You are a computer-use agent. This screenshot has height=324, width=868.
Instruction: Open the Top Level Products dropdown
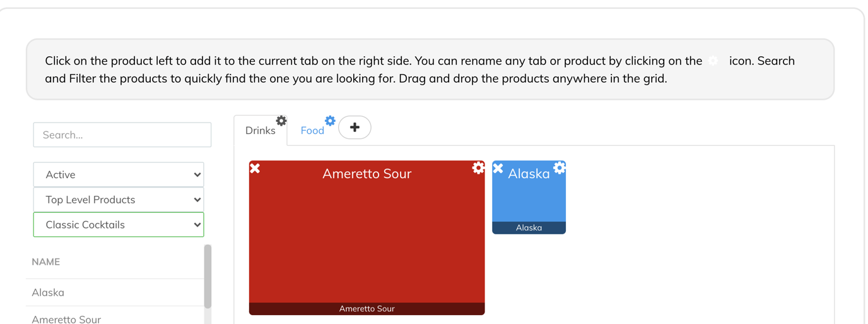[x=119, y=200]
